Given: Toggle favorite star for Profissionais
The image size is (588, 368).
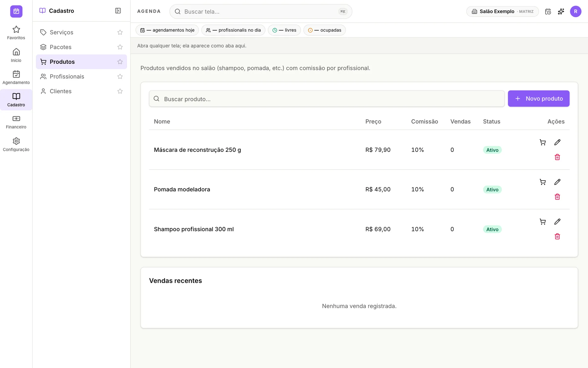Looking at the screenshot, I should pyautogui.click(x=120, y=76).
